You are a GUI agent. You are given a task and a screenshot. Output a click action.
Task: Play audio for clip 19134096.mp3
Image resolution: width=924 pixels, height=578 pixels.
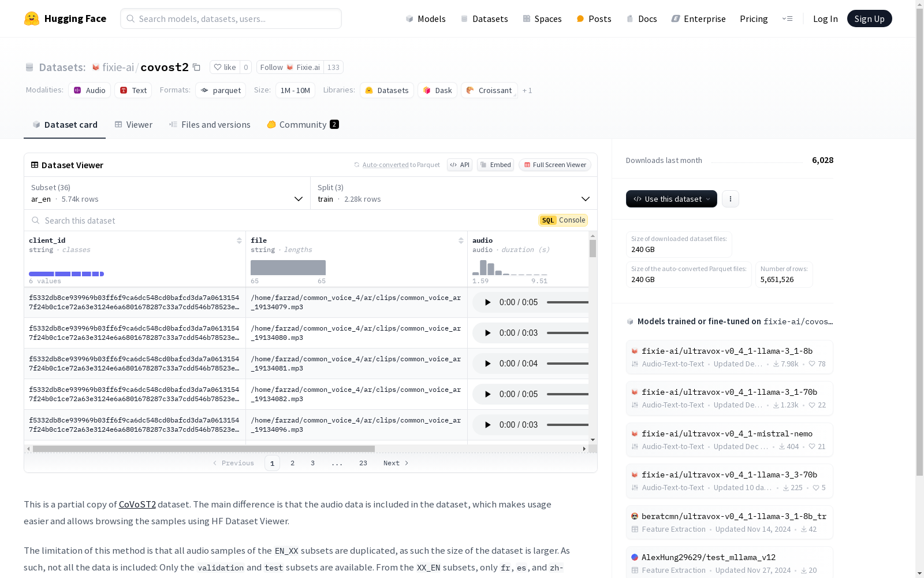(x=487, y=425)
